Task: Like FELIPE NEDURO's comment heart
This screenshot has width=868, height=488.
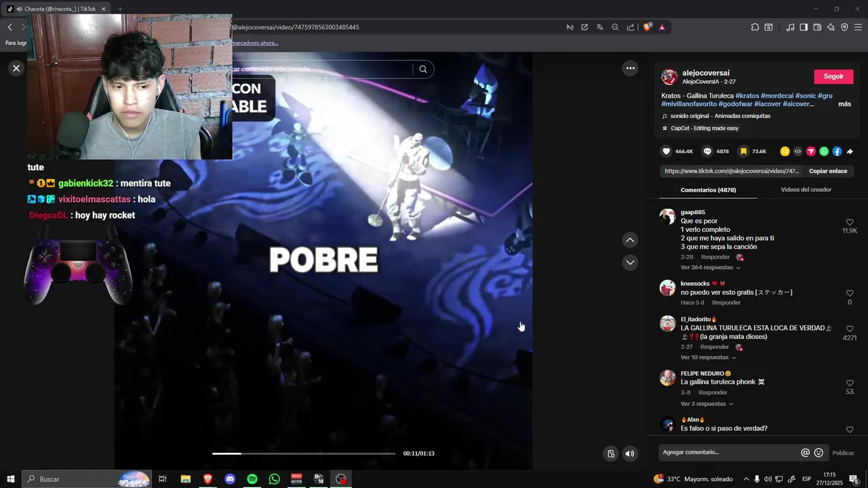Action: (x=850, y=383)
